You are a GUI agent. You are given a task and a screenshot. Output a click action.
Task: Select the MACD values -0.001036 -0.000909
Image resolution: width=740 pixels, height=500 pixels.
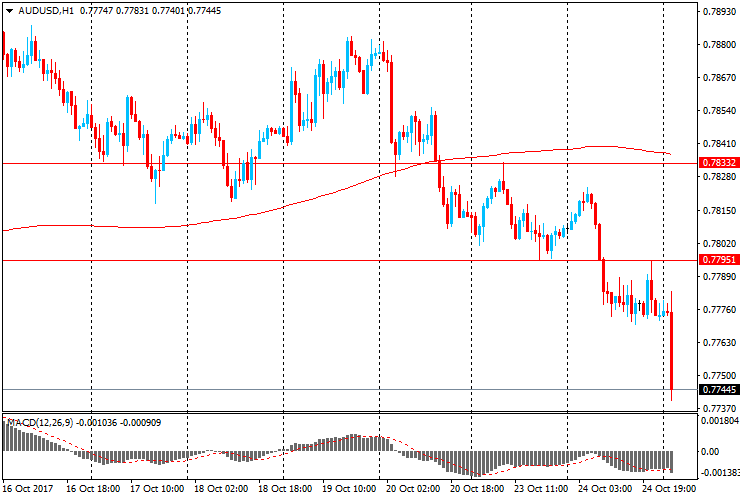coord(119,423)
